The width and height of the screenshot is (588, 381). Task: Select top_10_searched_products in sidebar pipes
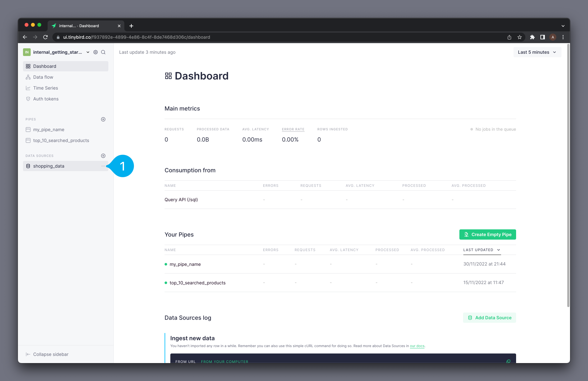click(66, 140)
